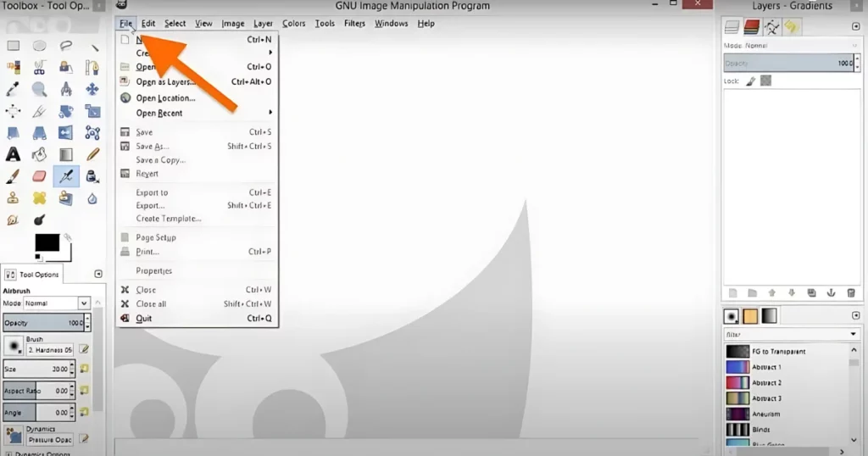Image resolution: width=868 pixels, height=456 pixels.
Task: Reset Size to brush default
Action: (84, 369)
